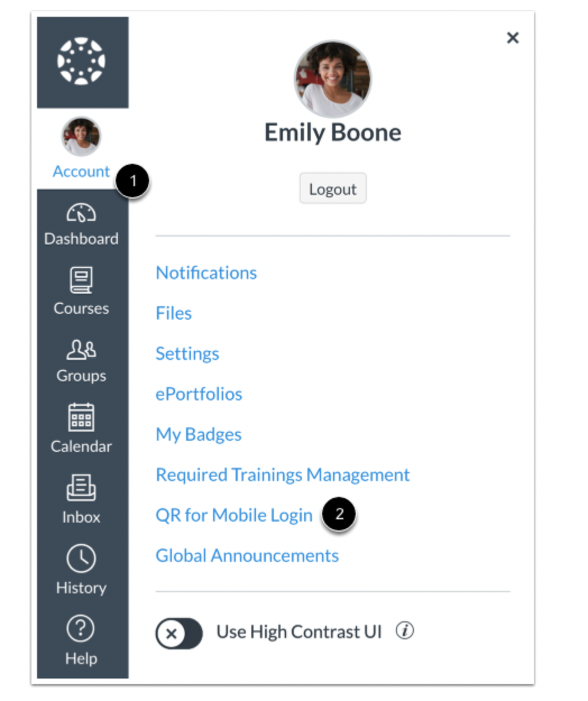Click the Logout button
The width and height of the screenshot is (588, 701).
coord(333,188)
